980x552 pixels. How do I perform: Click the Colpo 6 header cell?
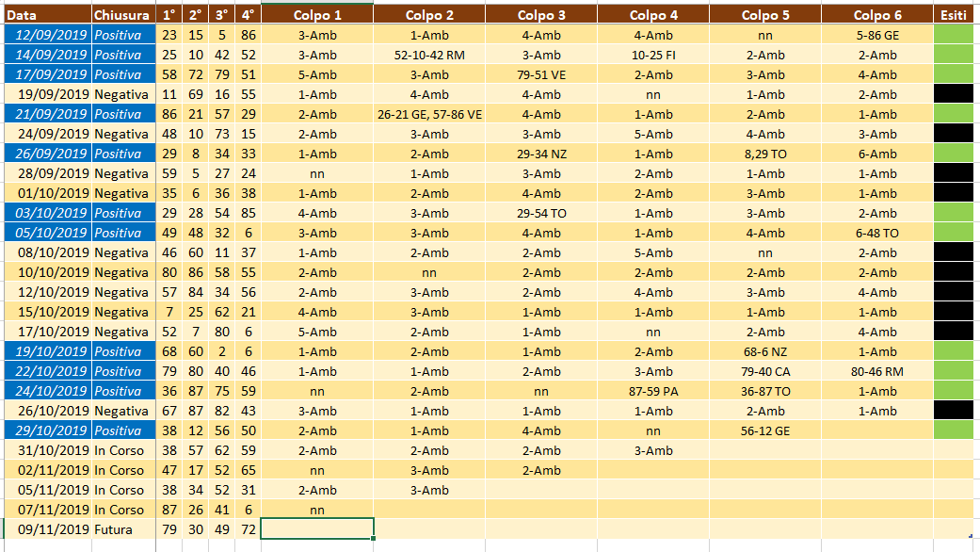pos(877,15)
